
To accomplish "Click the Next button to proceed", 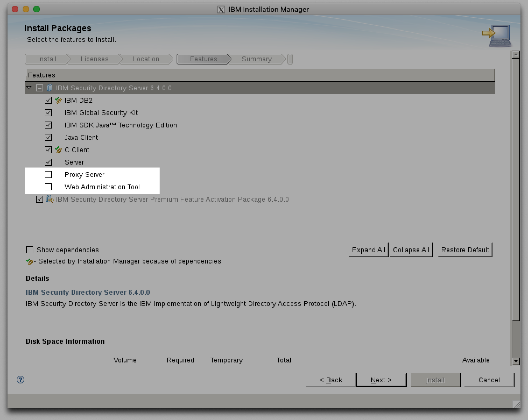I will [381, 380].
